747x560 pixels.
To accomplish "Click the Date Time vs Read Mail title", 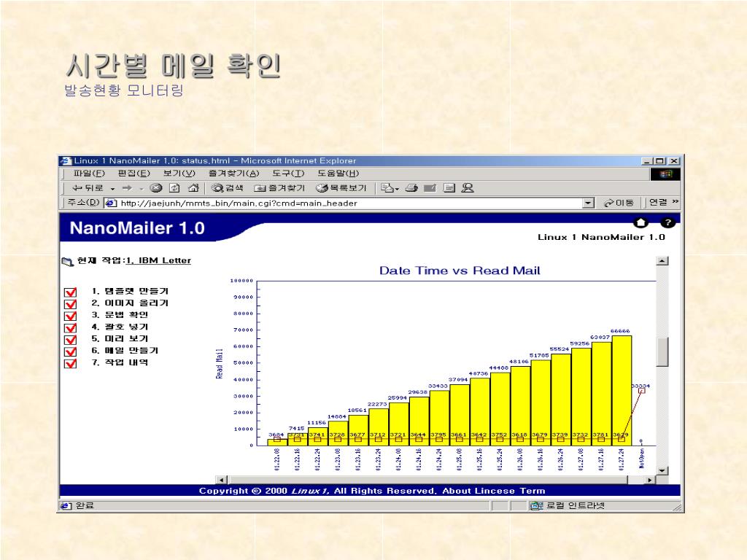I will point(460,271).
